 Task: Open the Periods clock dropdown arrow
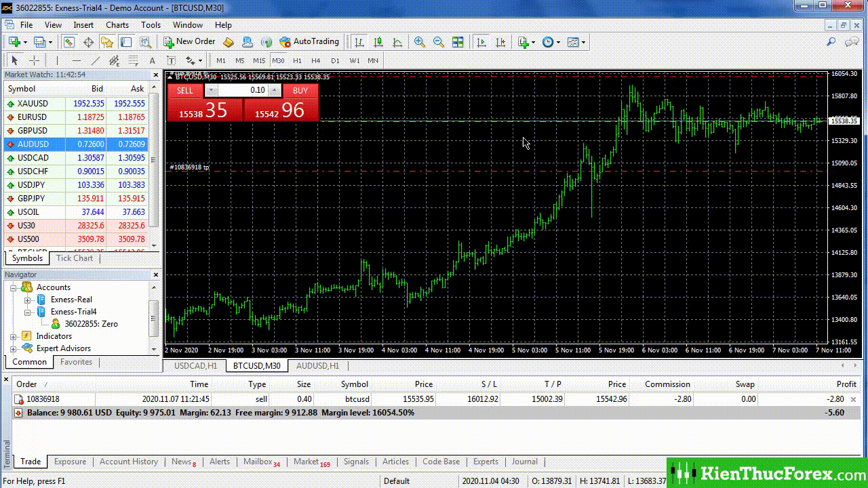point(558,42)
